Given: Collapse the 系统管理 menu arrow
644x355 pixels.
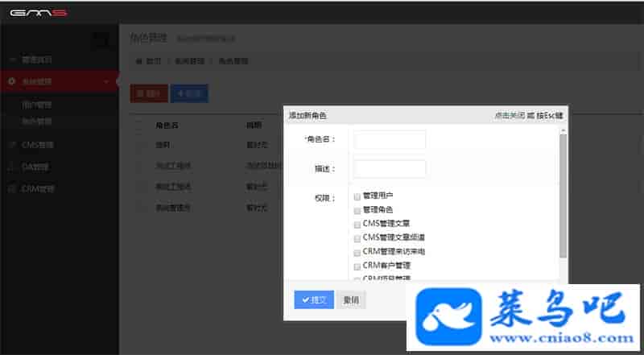Looking at the screenshot, I should tap(107, 81).
